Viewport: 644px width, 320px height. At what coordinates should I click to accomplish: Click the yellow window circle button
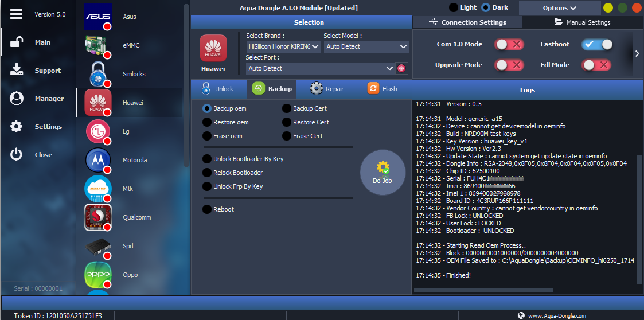click(608, 8)
